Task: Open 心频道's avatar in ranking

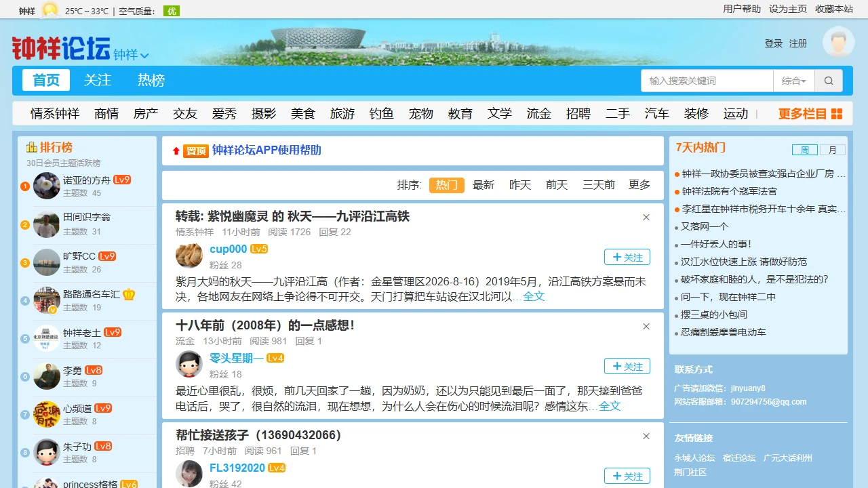Action: click(x=47, y=414)
